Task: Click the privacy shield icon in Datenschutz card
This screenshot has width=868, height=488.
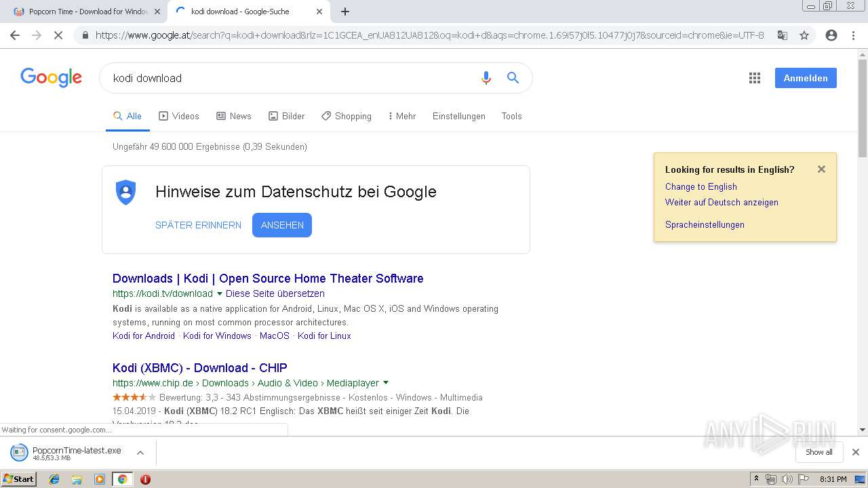Action: click(x=125, y=192)
